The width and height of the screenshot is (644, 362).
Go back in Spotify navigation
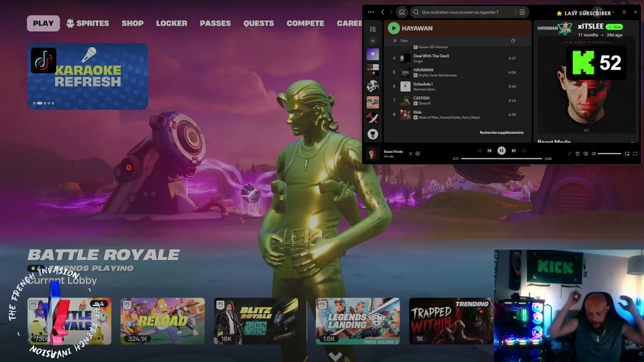(x=383, y=12)
